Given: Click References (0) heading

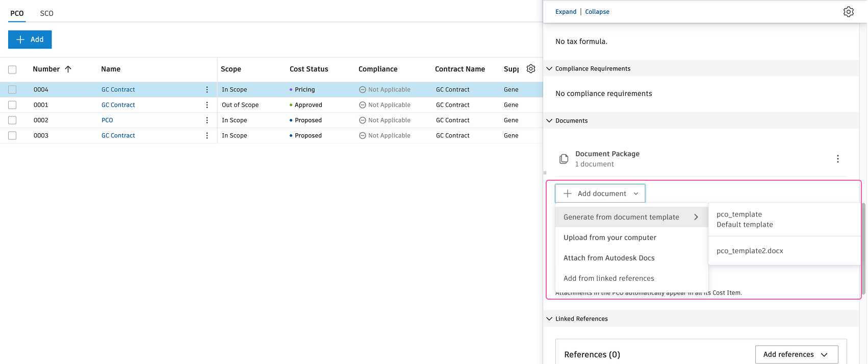Looking at the screenshot, I should pyautogui.click(x=592, y=354).
